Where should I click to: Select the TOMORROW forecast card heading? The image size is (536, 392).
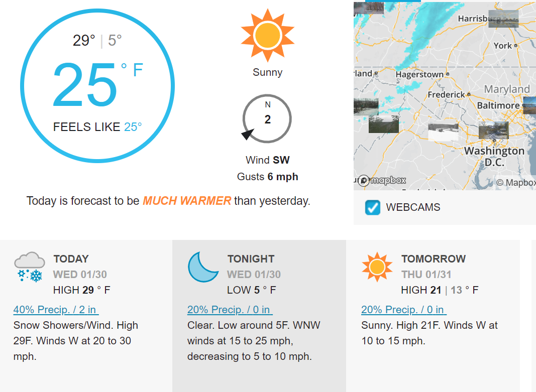click(x=434, y=259)
